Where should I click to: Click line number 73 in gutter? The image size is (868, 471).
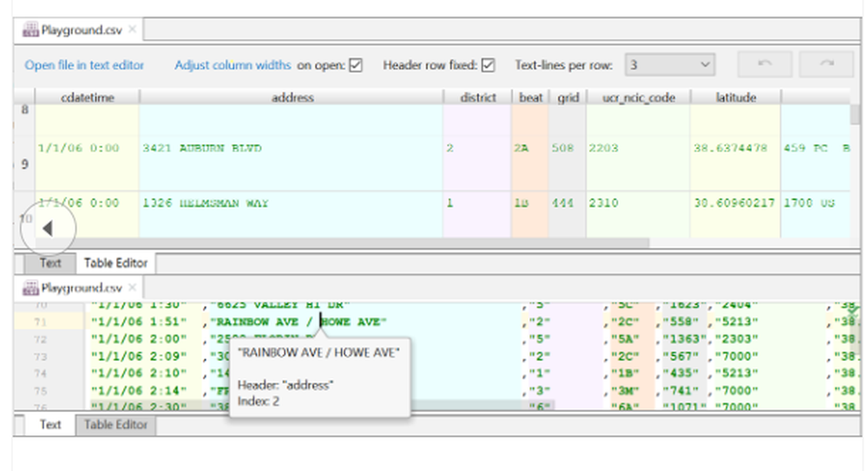[x=40, y=357]
